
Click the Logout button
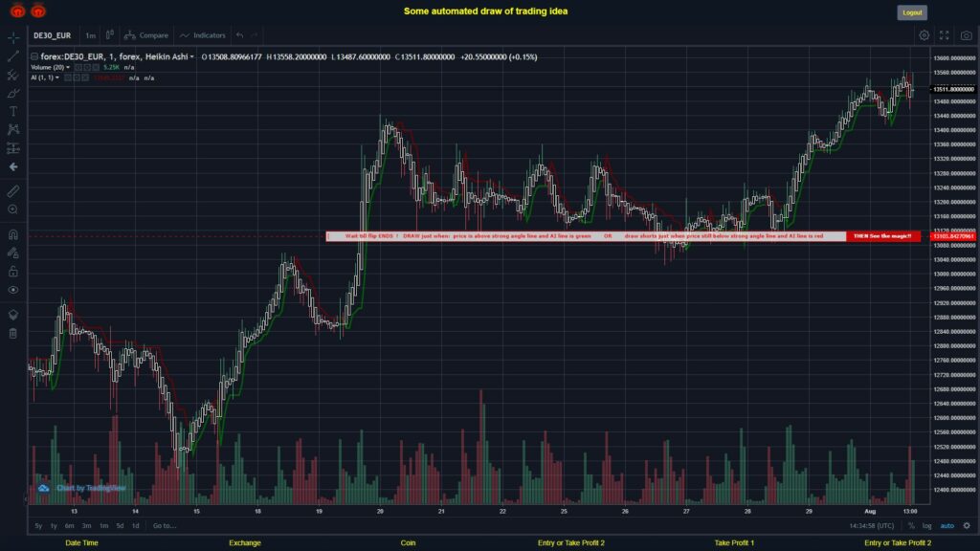tap(912, 12)
